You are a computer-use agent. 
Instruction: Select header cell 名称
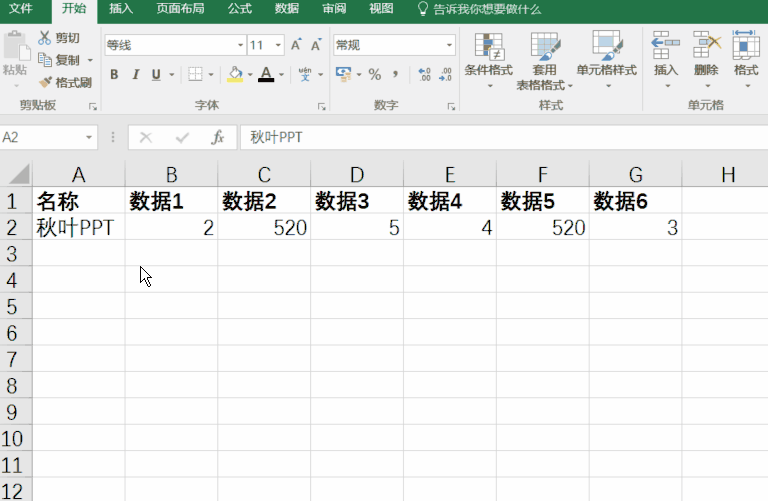point(78,201)
